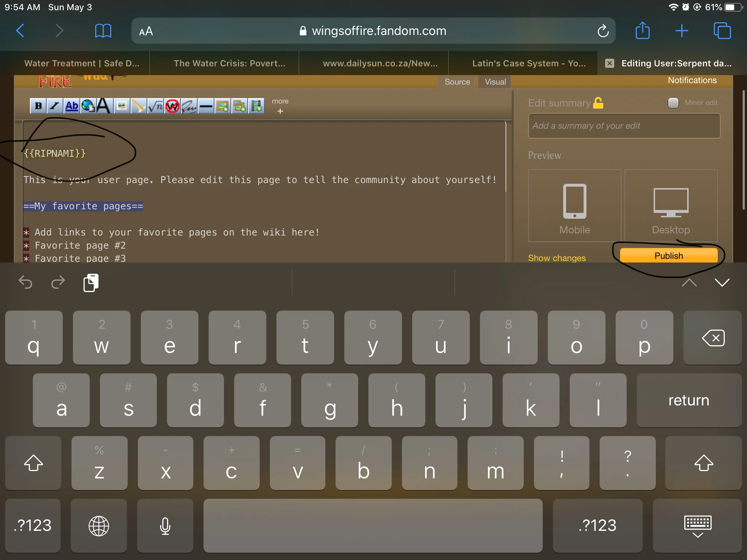The height and width of the screenshot is (560, 747).
Task: Insert external link globe icon
Action: pos(88,106)
